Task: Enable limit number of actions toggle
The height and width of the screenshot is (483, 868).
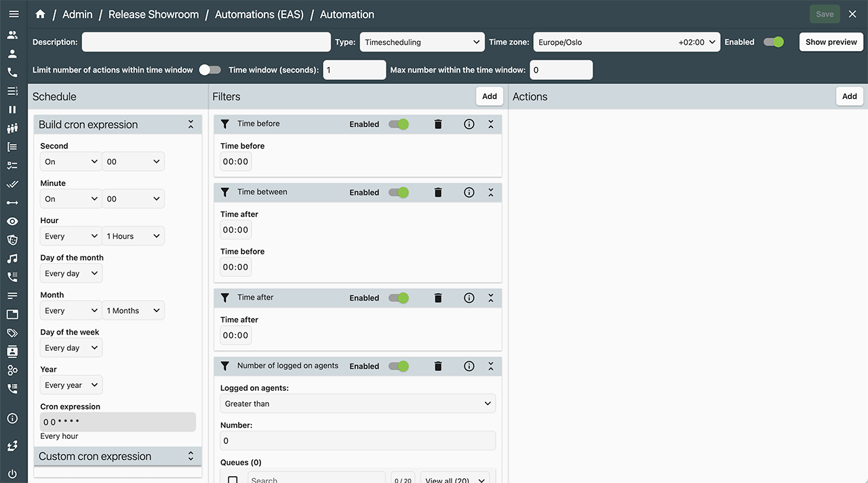Action: click(210, 70)
